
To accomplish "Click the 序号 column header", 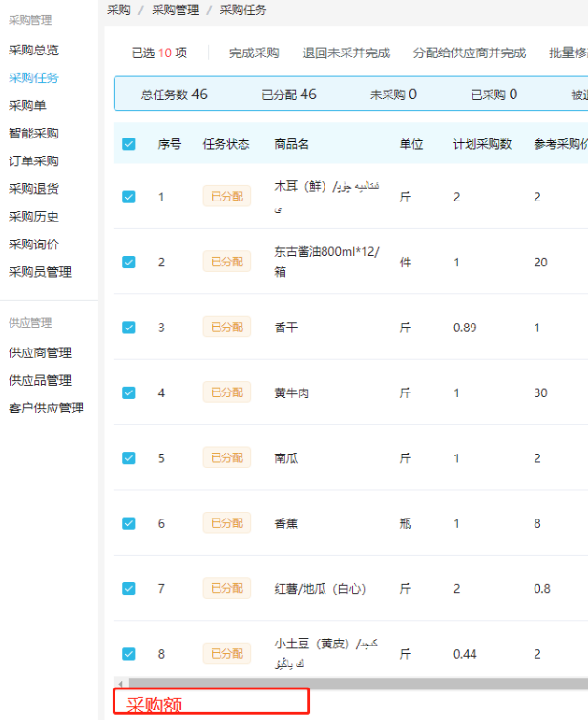I will 170,144.
